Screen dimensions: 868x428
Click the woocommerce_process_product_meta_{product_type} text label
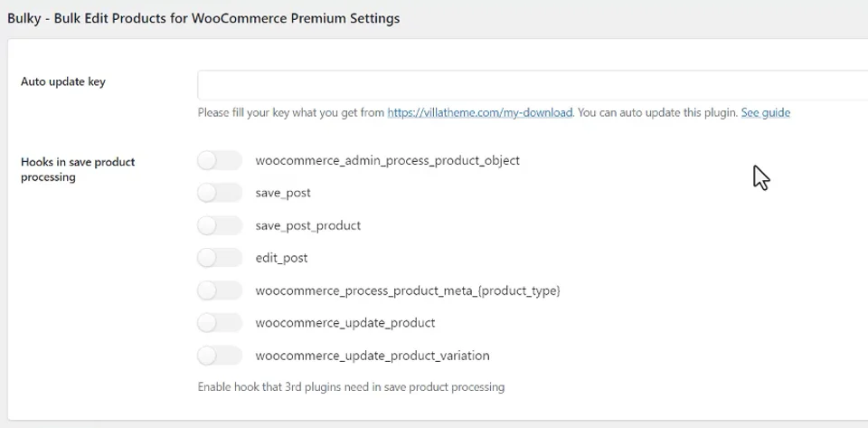tap(408, 290)
